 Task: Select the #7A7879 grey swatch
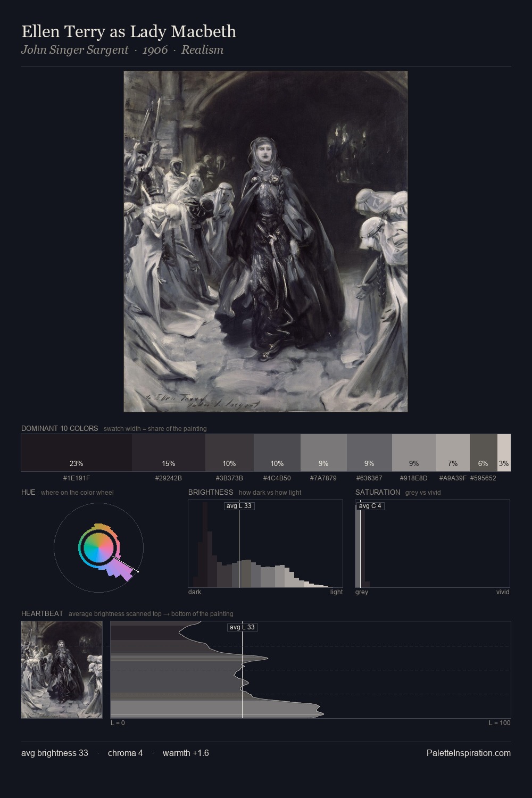click(323, 453)
